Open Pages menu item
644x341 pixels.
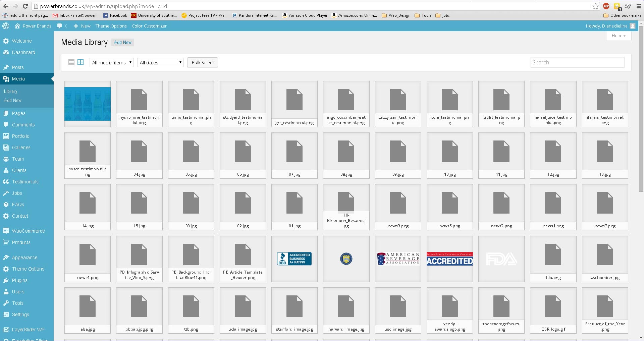[x=27, y=113]
